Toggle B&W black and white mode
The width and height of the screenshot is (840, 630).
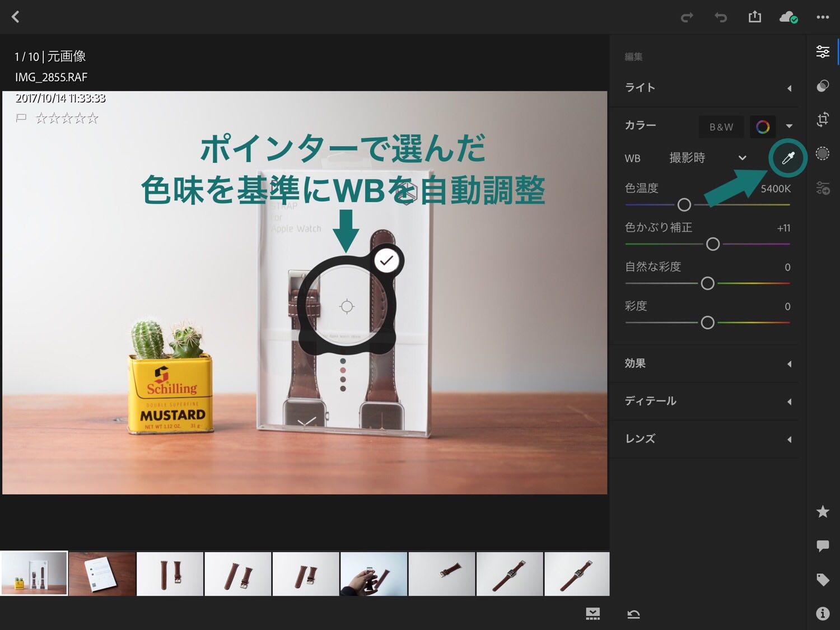click(721, 127)
